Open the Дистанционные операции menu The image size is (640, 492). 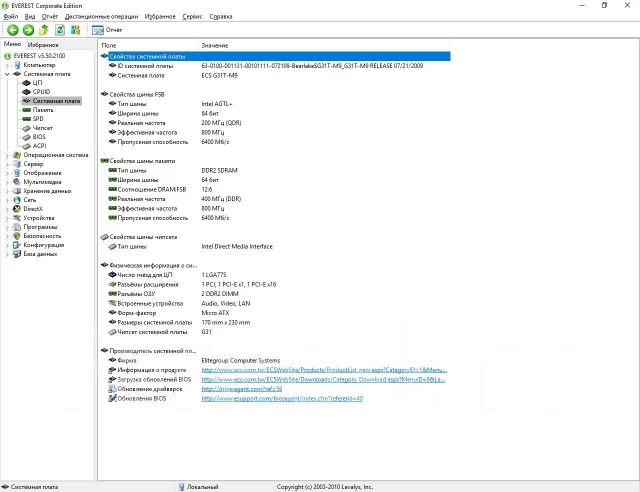click(101, 16)
